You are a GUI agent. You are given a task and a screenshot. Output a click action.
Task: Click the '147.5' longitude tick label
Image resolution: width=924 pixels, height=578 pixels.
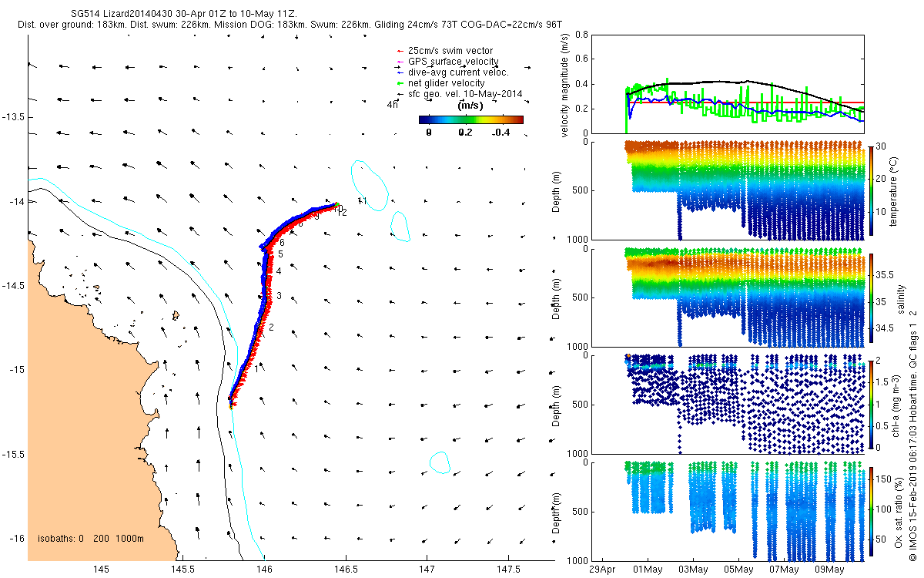509,569
